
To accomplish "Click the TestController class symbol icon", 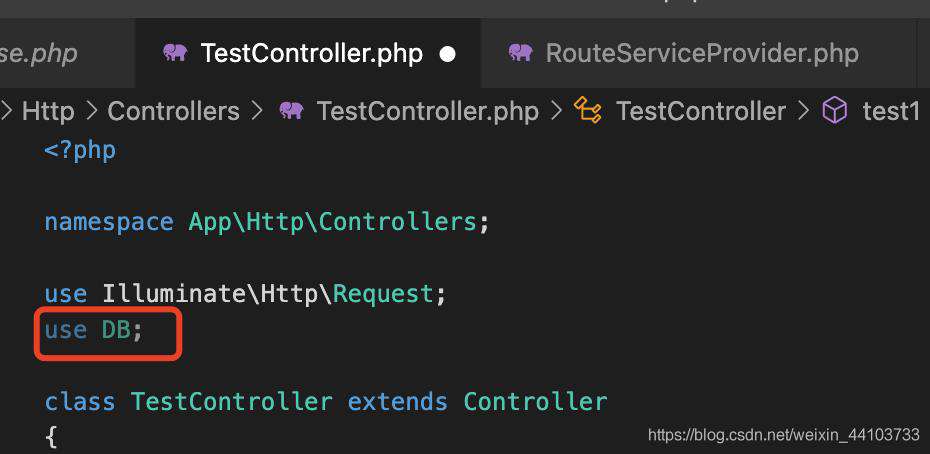I will click(x=587, y=110).
